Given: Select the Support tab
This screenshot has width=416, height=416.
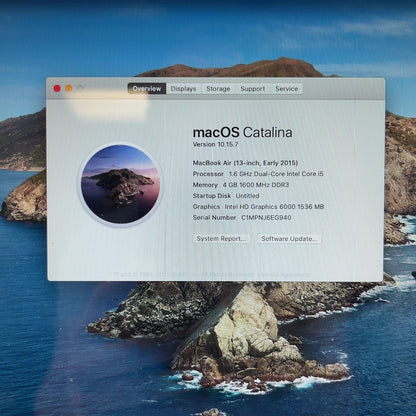Looking at the screenshot, I should point(253,89).
